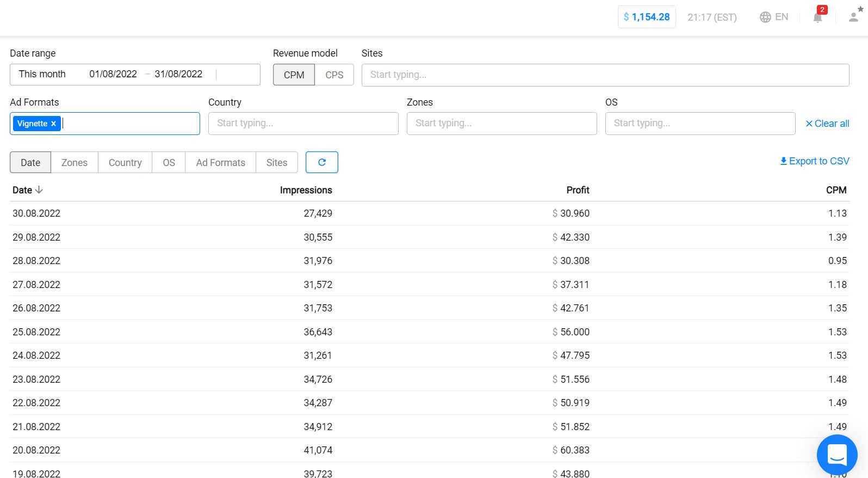Open the OS filter dropdown
The width and height of the screenshot is (868, 478).
click(x=699, y=124)
